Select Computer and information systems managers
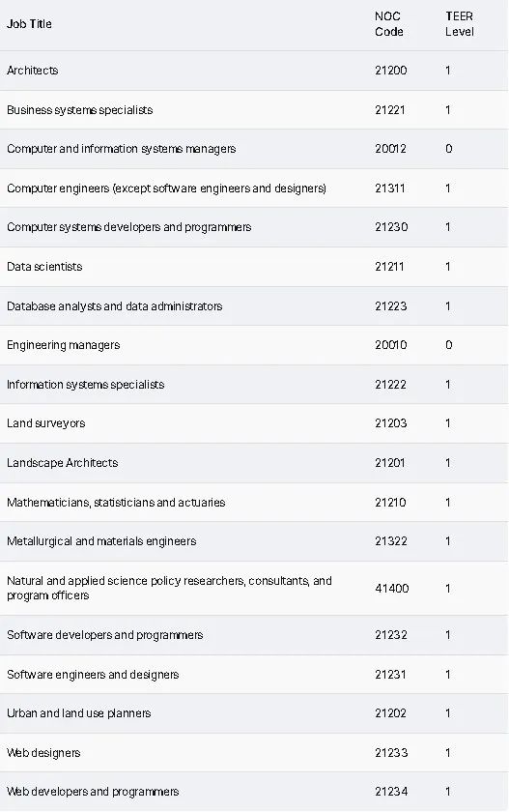Image resolution: width=509 pixels, height=812 pixels. pyautogui.click(x=121, y=149)
